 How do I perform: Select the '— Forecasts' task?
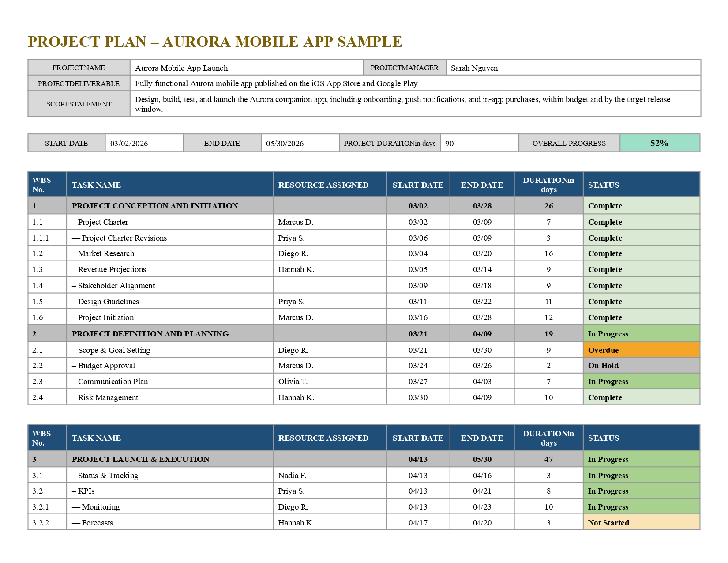93,523
